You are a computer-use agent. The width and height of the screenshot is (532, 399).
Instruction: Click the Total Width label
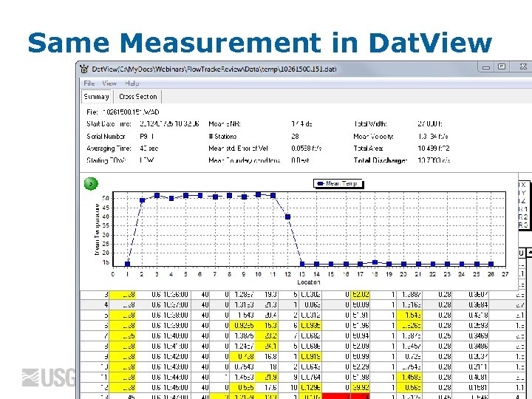(370, 124)
